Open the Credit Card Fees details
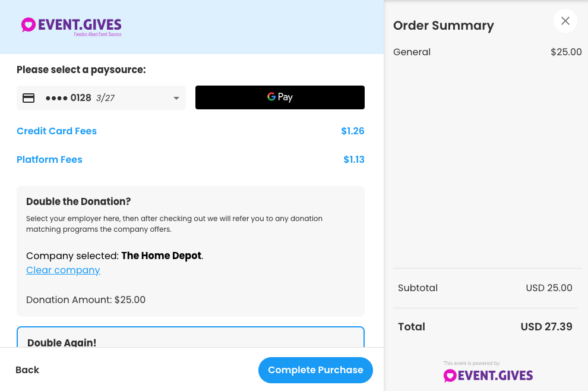This screenshot has height=391, width=588. click(x=56, y=131)
